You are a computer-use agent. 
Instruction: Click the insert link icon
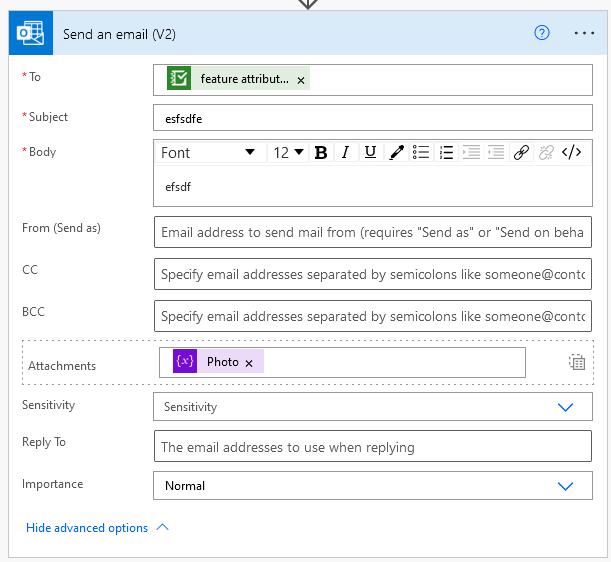[521, 153]
